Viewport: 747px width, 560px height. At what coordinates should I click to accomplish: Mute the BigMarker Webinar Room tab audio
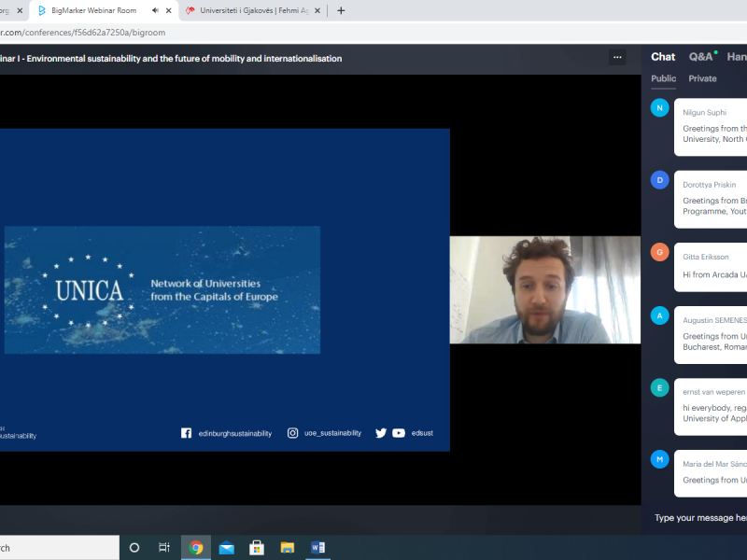[x=155, y=10]
